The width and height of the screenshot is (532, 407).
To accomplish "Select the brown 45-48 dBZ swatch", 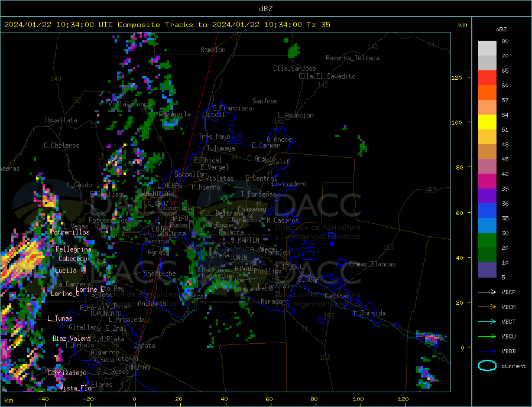I will click(x=487, y=152).
